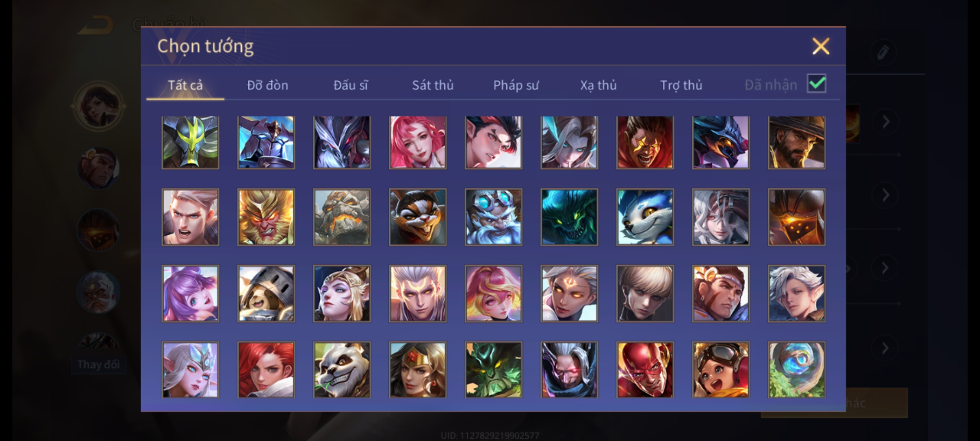Click the Thay đổi button
The width and height of the screenshot is (980, 441).
coord(98,364)
